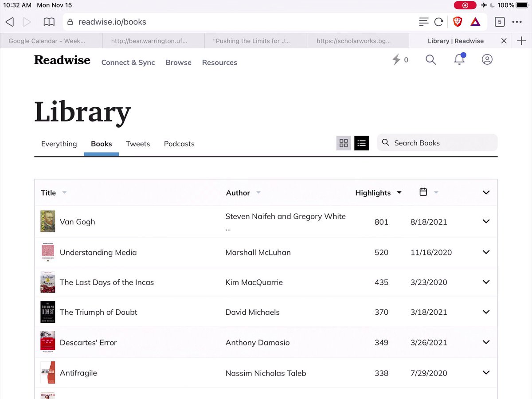Expand The Last Days of the Incas chevron
The image size is (532, 399).
(x=486, y=282)
